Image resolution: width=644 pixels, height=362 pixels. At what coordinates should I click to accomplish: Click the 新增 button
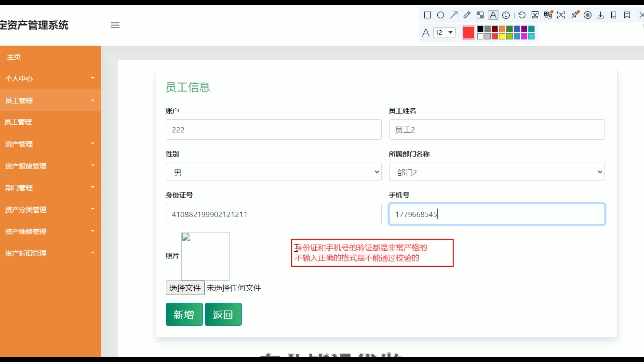coord(184,314)
